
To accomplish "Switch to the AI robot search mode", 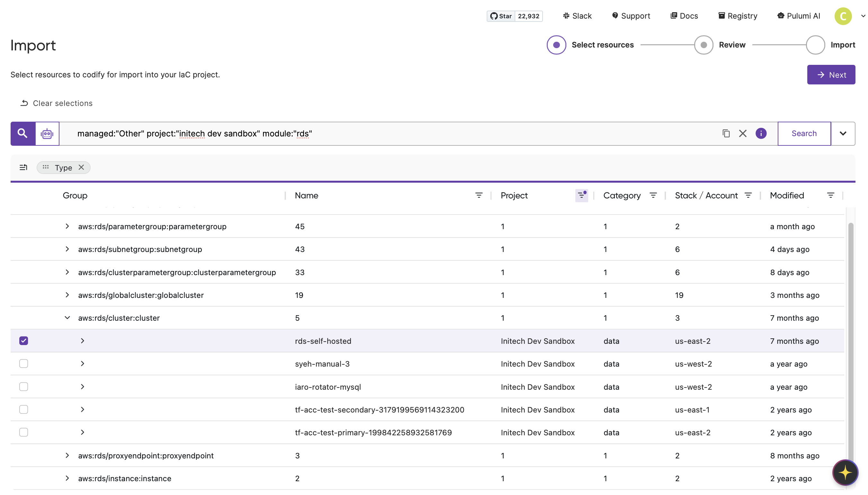I will [47, 134].
